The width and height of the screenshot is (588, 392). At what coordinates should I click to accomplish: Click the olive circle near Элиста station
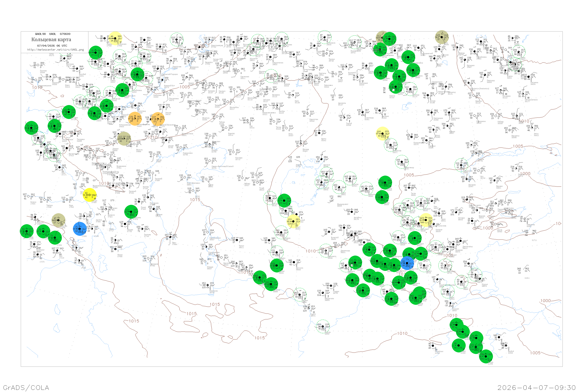(124, 139)
